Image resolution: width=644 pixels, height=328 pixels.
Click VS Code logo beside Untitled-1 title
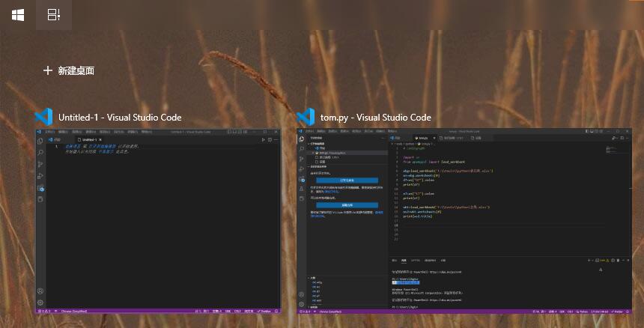pyautogui.click(x=43, y=117)
